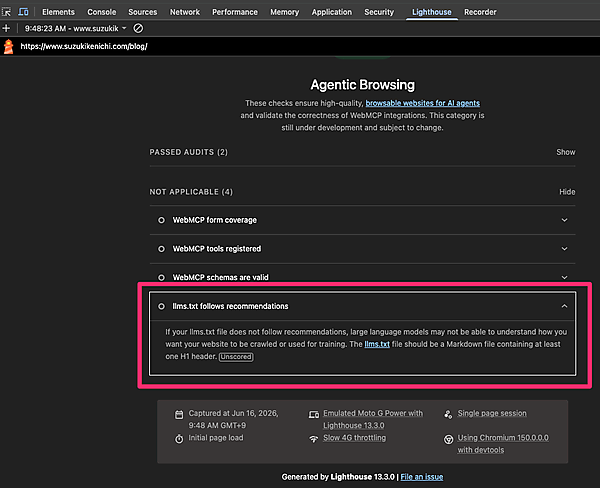This screenshot has height=488, width=600.
Task: Go to the Memory tab
Action: [285, 12]
